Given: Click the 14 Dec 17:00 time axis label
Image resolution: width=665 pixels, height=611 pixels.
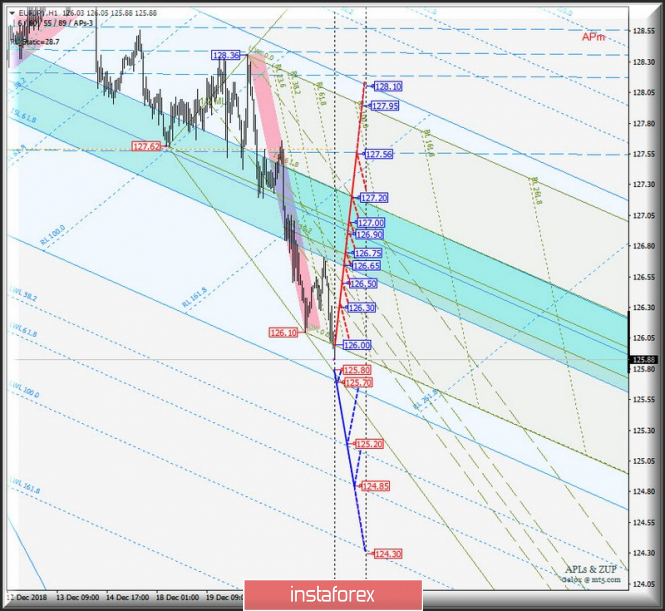Looking at the screenshot, I should 127,597.
